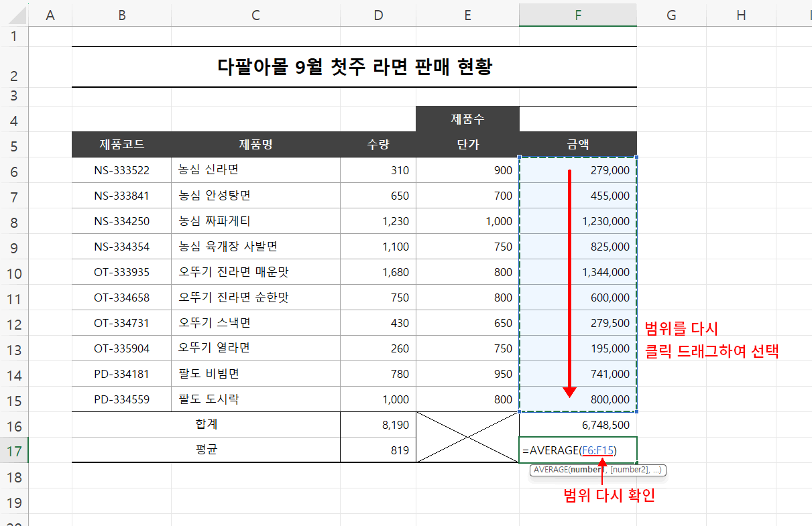Select column B header
Viewport: 812px width, 526px height.
(x=121, y=15)
